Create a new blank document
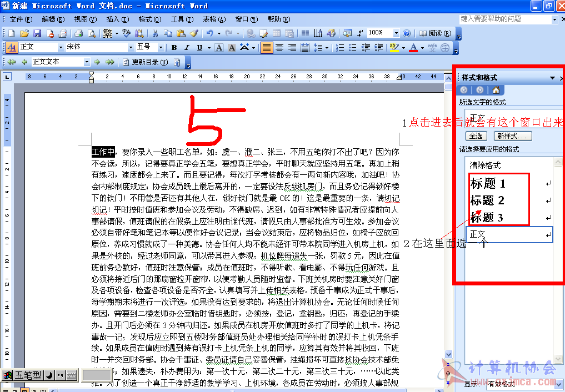 12,33
